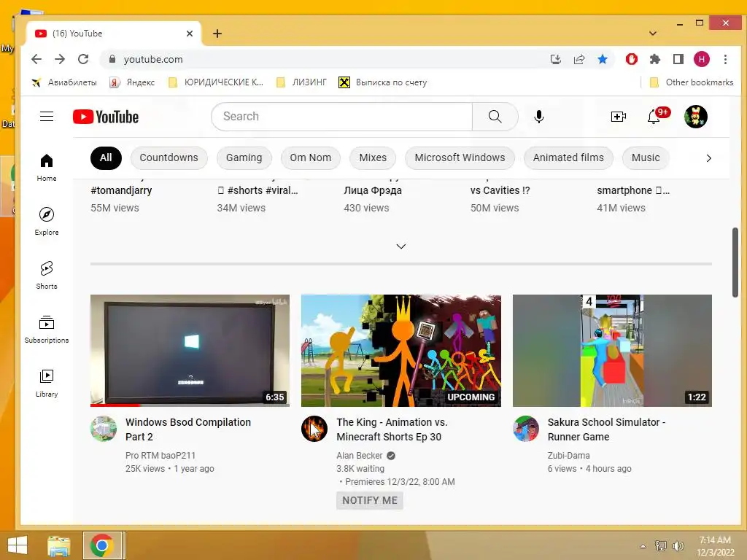This screenshot has height=560, width=747.
Task: Open File Explorer from taskbar
Action: tap(58, 545)
